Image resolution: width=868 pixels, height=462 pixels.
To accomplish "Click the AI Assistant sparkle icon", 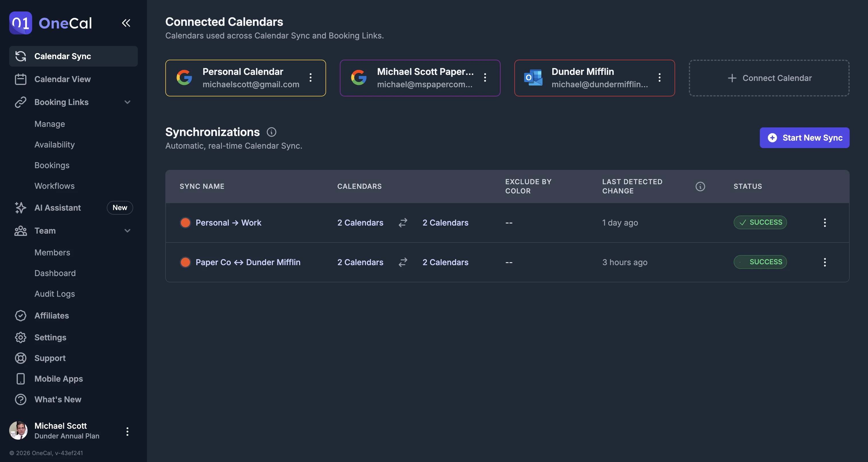I will point(21,207).
